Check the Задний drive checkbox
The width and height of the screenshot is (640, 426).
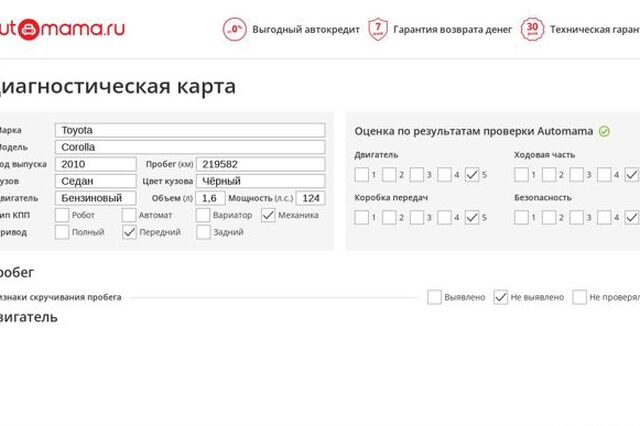[x=203, y=232]
